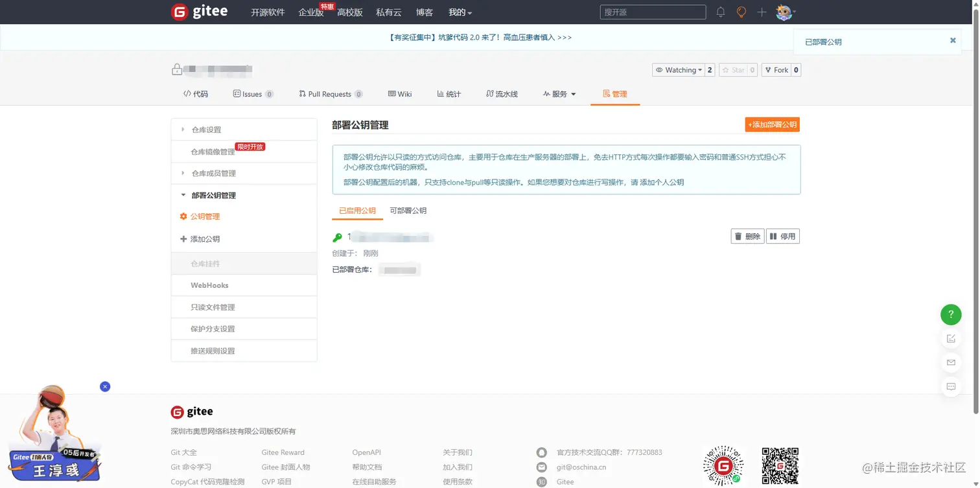Click the lock icon beside the repository name

click(176, 69)
